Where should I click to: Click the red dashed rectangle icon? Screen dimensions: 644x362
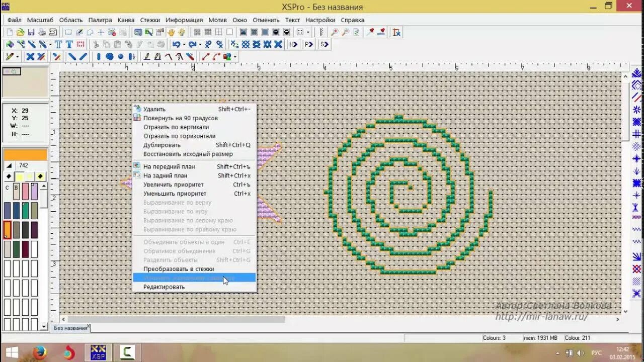(x=80, y=44)
